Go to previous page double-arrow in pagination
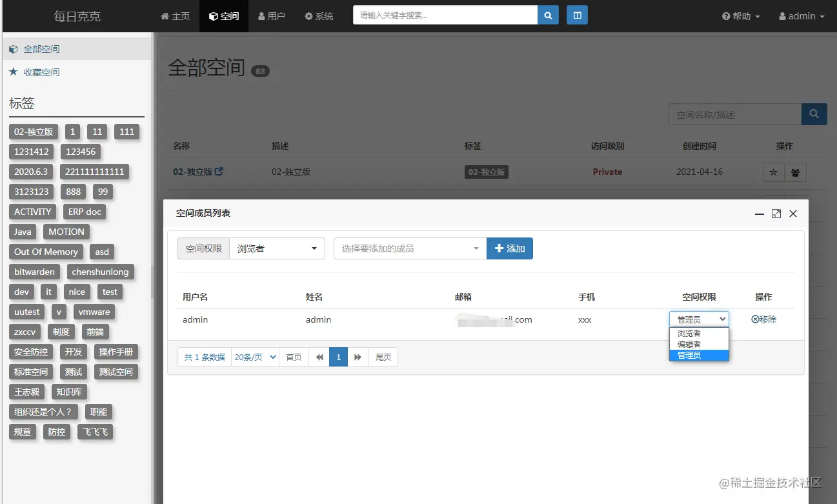Viewport: 837px width, 504px height. (x=319, y=357)
